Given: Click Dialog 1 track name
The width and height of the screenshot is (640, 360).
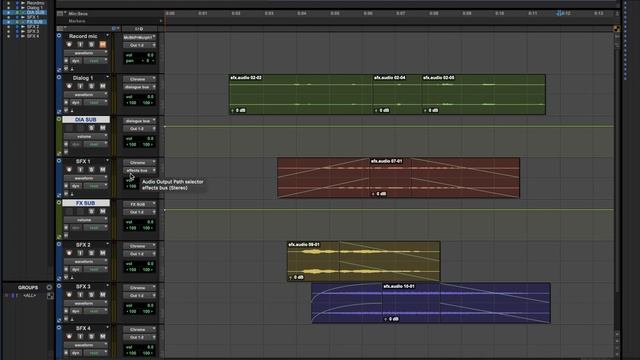Looking at the screenshot, I should pyautogui.click(x=83, y=78).
